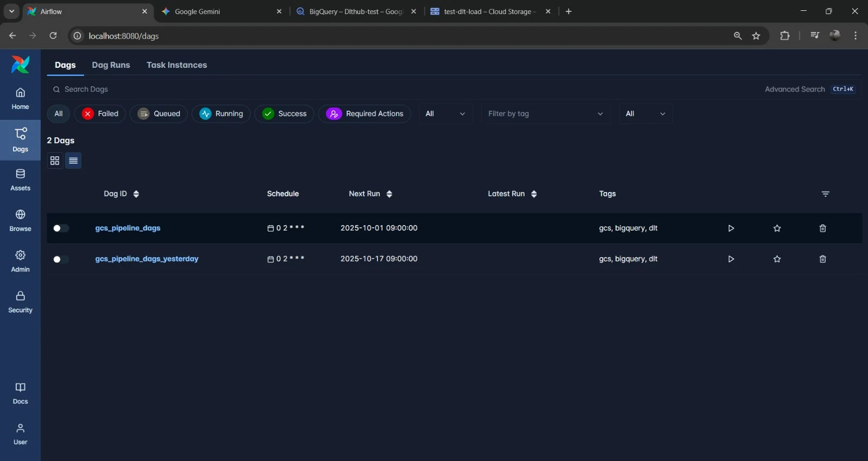868x461 pixels.
Task: Open Home in the sidebar
Action: coord(20,99)
